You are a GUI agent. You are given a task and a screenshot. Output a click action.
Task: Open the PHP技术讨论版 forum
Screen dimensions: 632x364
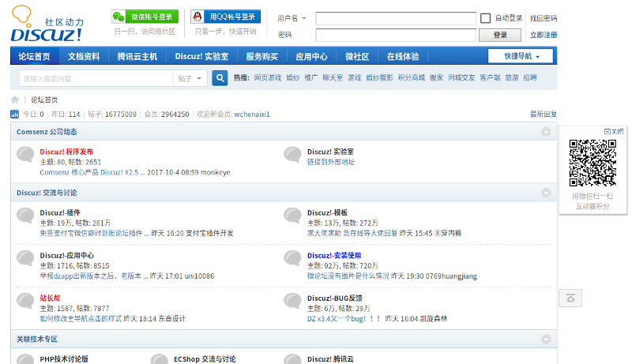click(x=64, y=359)
